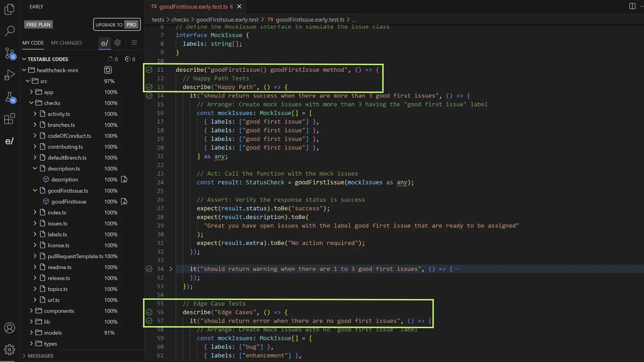This screenshot has height=362, width=644.
Task: Open the Run and Debug view
Action: tap(9, 75)
